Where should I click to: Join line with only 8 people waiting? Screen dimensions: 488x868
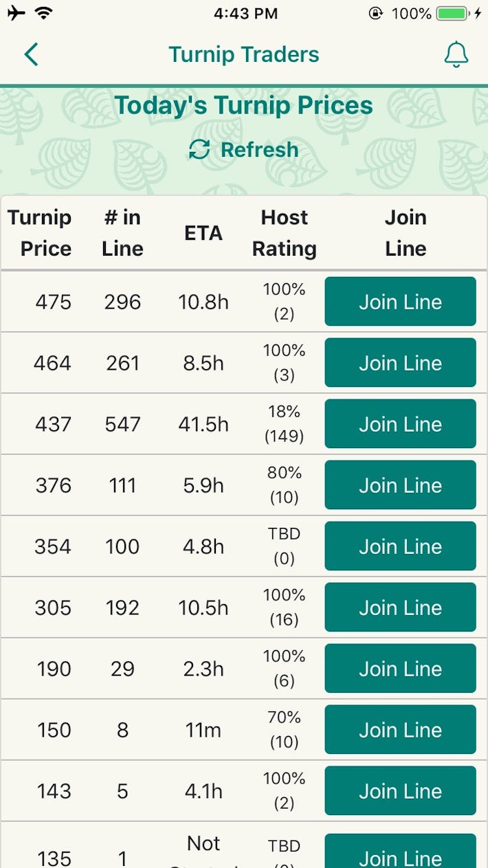click(401, 729)
